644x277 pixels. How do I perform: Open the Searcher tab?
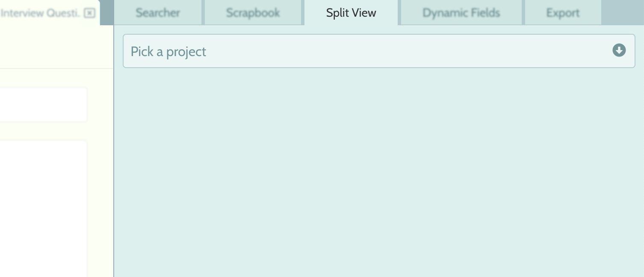pos(158,13)
